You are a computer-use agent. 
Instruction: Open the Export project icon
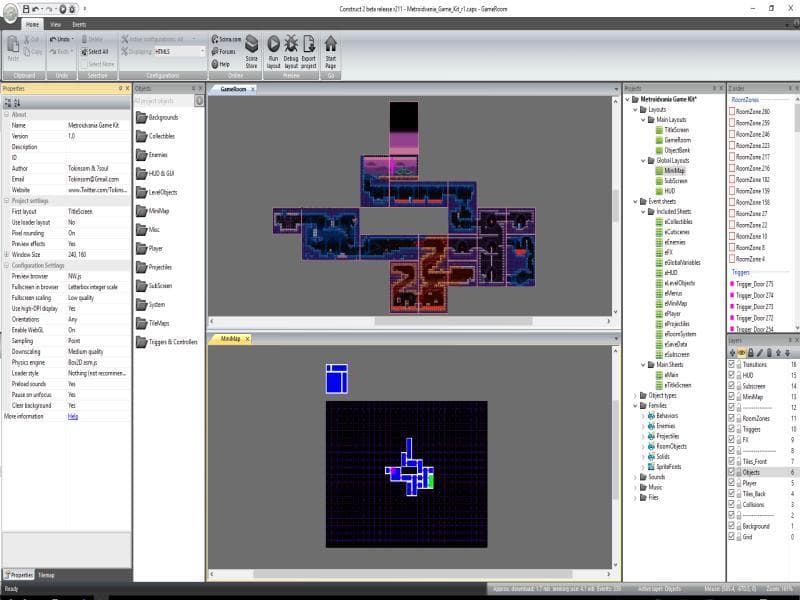pos(308,48)
